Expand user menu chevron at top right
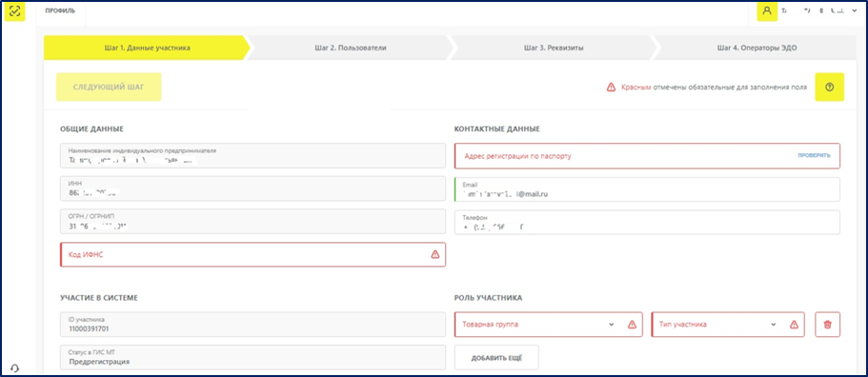Screen dimensions: 868x377 [856, 11]
